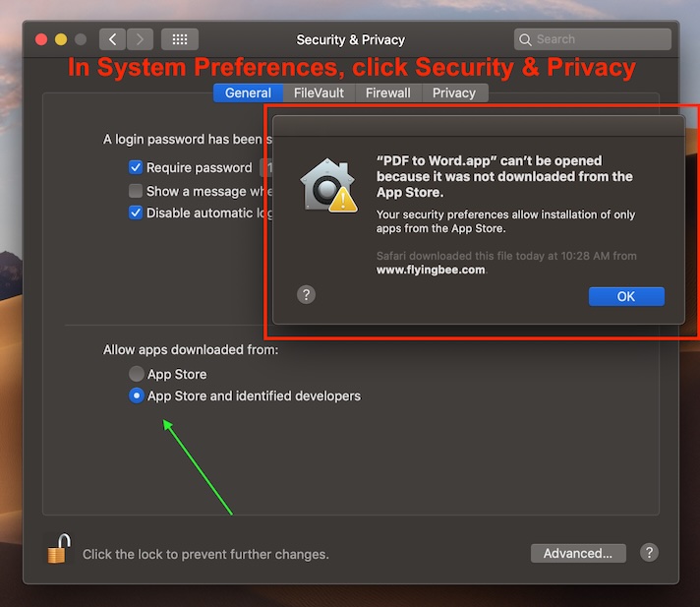Open the Firewall tab

(387, 92)
